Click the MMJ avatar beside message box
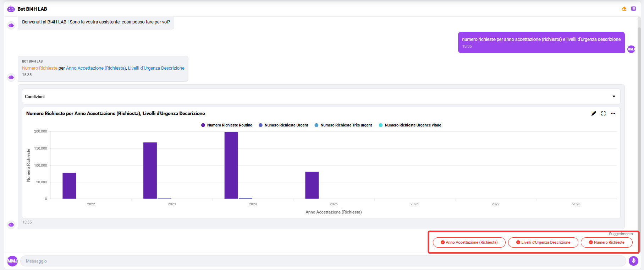The height and width of the screenshot is (270, 644). point(12,261)
